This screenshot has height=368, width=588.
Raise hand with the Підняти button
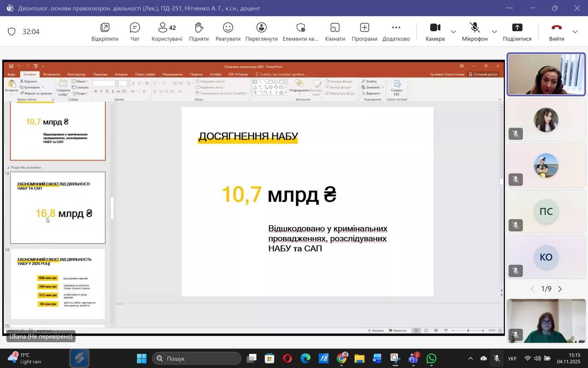click(198, 31)
